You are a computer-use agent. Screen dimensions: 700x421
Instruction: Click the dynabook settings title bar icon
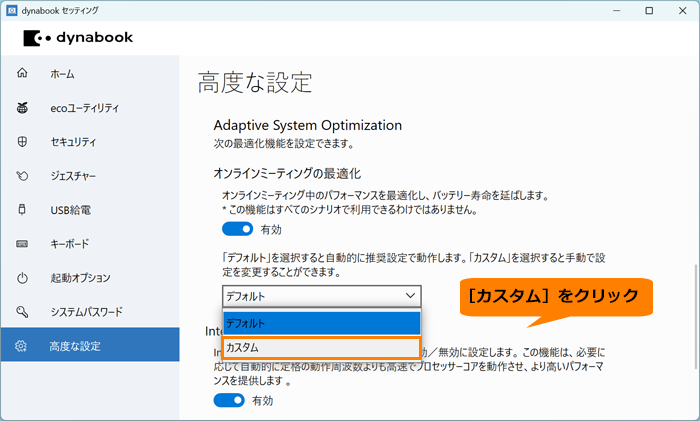pos(12,10)
